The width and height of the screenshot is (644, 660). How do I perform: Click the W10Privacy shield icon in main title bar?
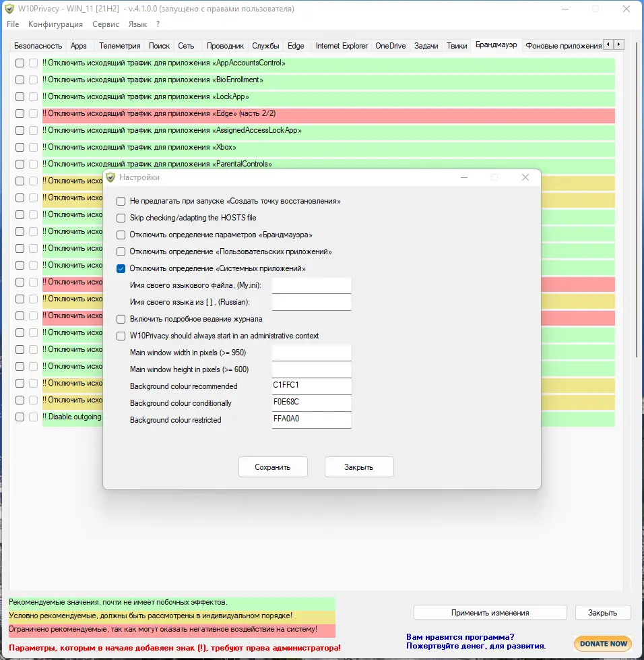click(9, 9)
